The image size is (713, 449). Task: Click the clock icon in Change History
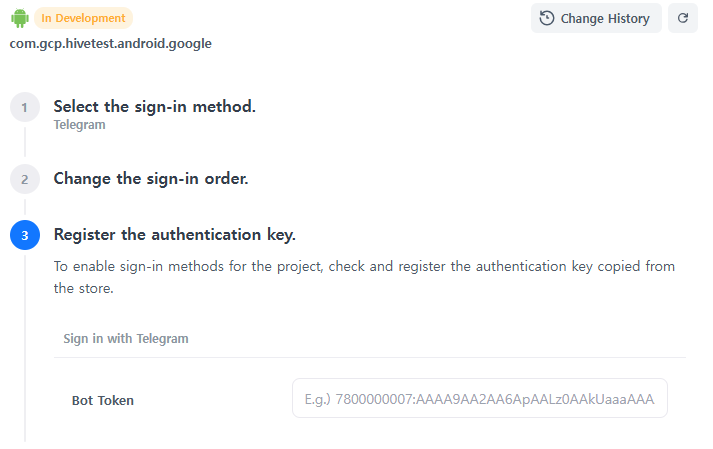tap(547, 18)
